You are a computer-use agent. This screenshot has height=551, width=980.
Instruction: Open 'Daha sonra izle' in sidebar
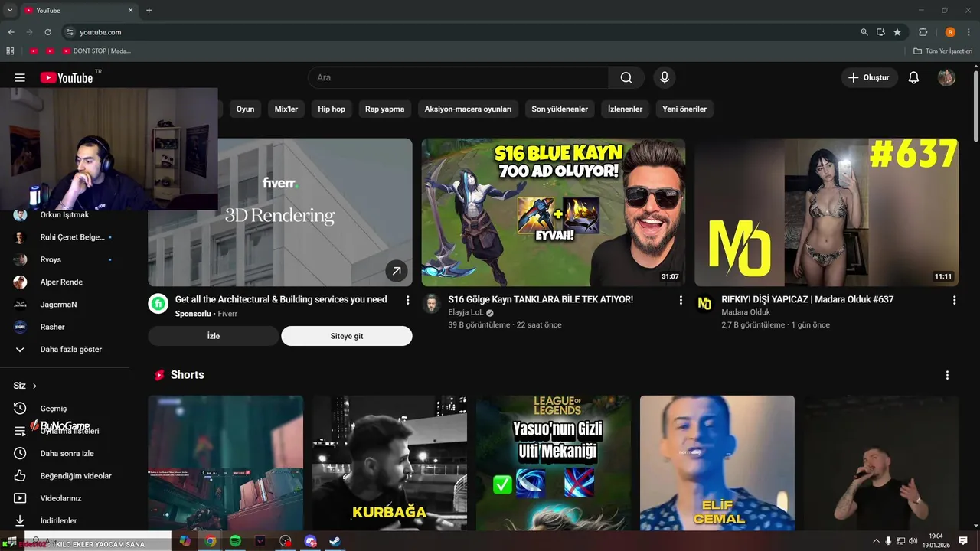[65, 453]
